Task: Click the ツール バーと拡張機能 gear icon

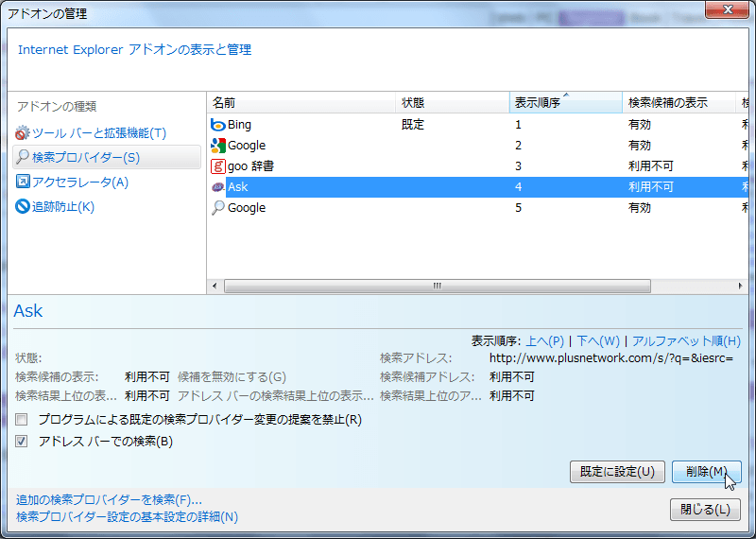Action: (x=22, y=132)
